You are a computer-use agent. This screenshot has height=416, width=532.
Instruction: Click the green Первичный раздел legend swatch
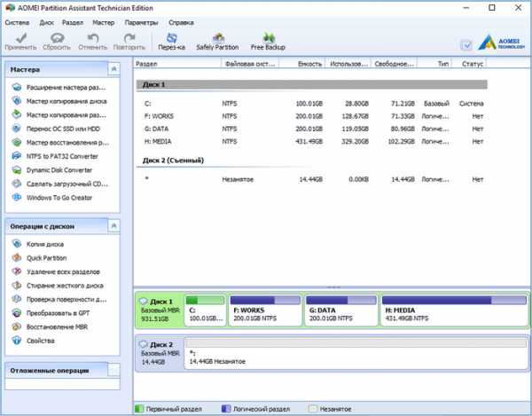139,409
